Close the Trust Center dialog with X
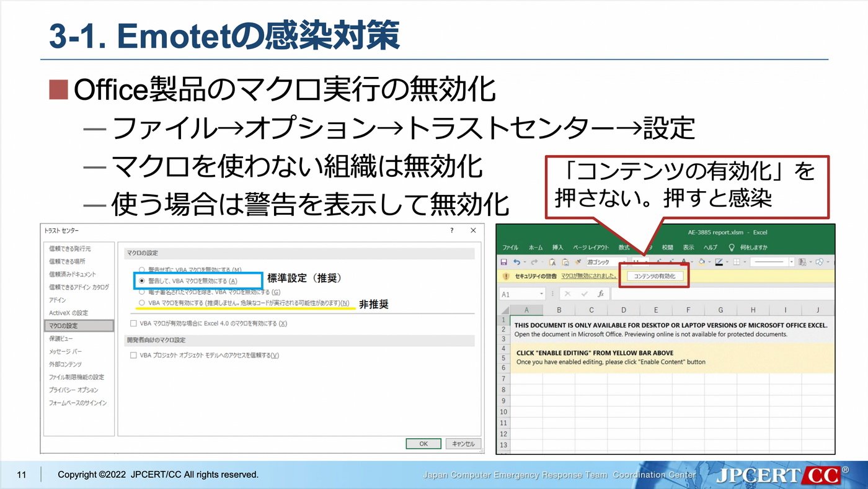 tap(473, 230)
